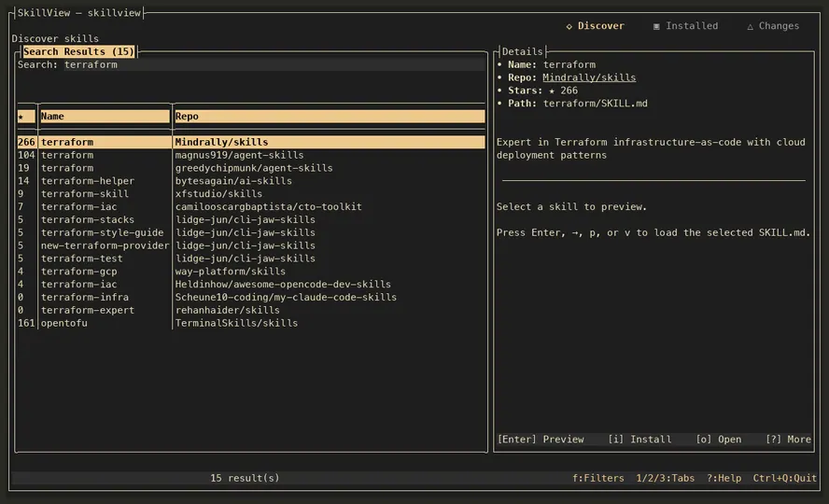Click the rehanhaider/skills repo cell
Screen dimensions: 829x504
point(228,311)
